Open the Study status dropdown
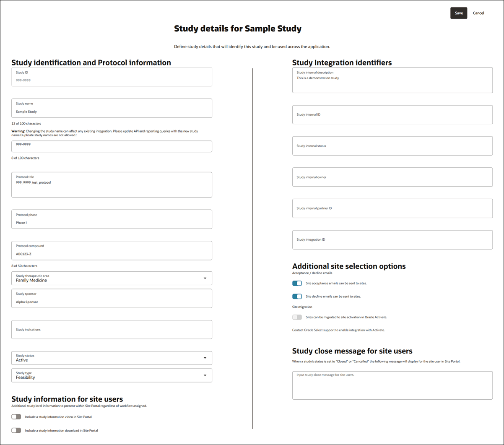Image resolution: width=504 pixels, height=445 pixels. point(205,358)
